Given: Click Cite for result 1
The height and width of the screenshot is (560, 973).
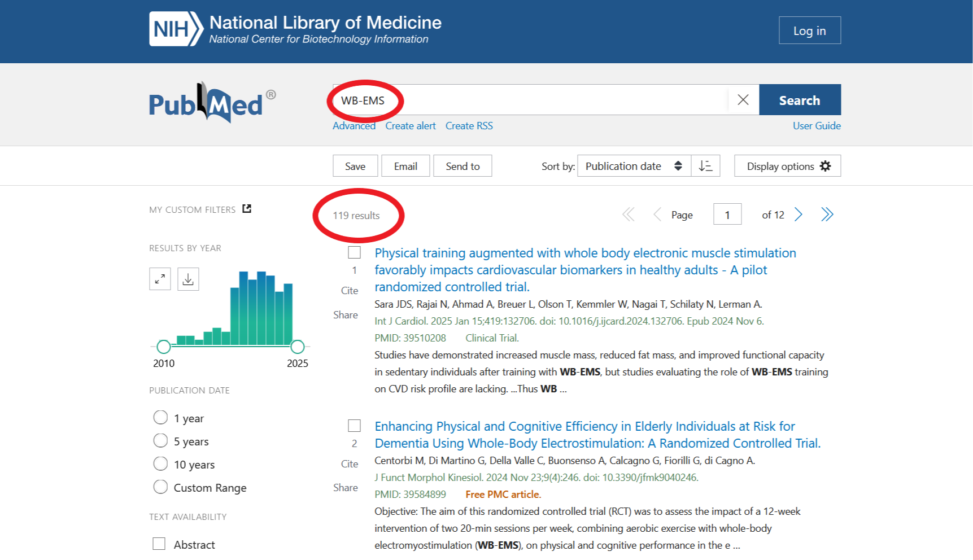Looking at the screenshot, I should coord(350,291).
